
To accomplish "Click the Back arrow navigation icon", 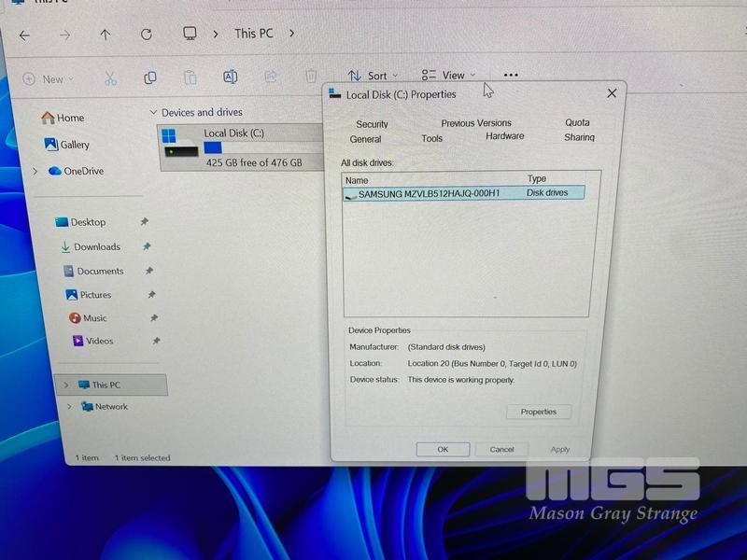I will [24, 35].
